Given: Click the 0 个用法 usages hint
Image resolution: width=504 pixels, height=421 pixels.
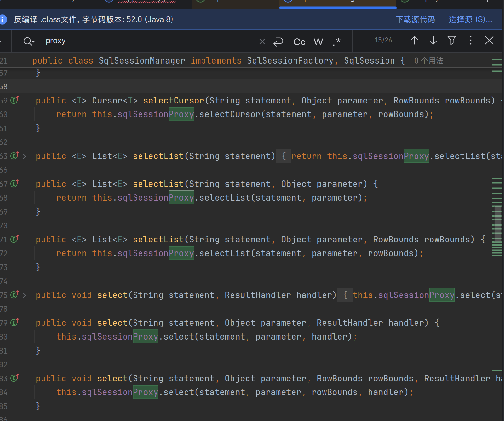Looking at the screenshot, I should click(429, 61).
